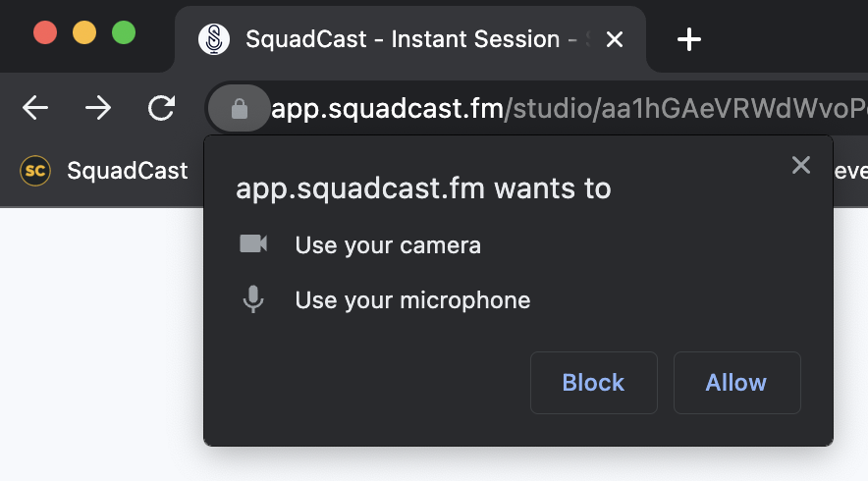Viewport: 868px width, 481px height.
Task: Close the SquadCast Instant Session tab
Action: (x=615, y=39)
